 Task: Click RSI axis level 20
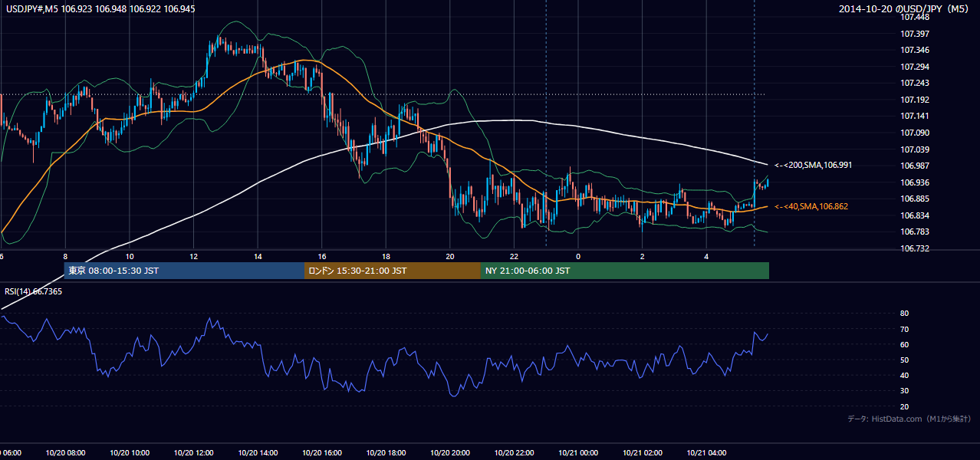(x=904, y=406)
